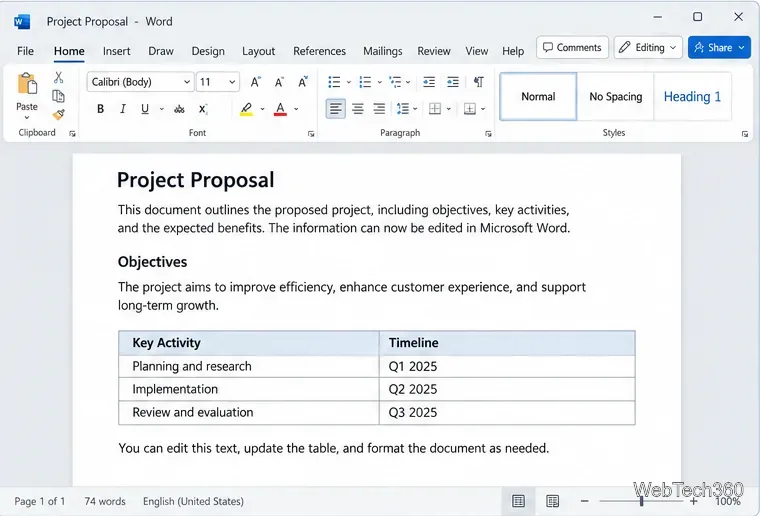
Task: Open the Share options dropdown arrow
Action: (742, 47)
